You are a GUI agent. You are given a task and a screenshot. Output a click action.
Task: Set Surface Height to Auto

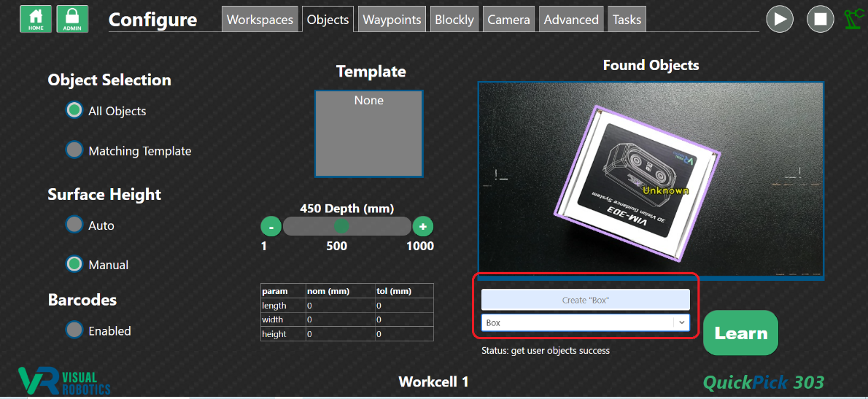pos(74,225)
